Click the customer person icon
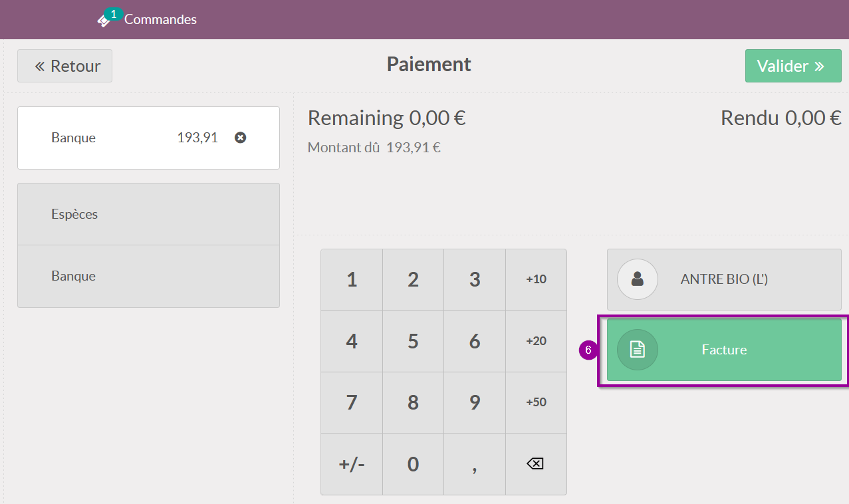 pyautogui.click(x=638, y=279)
